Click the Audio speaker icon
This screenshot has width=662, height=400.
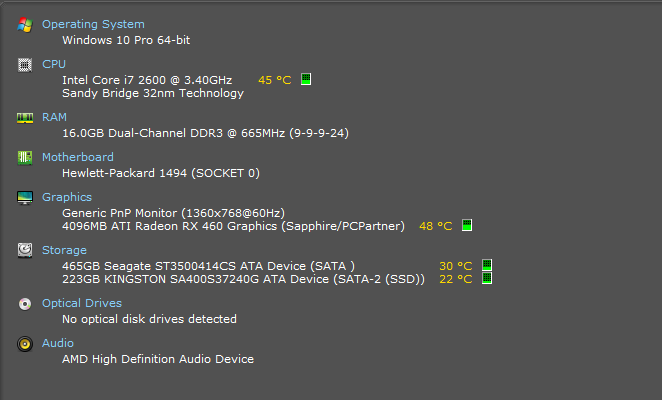coord(25,343)
